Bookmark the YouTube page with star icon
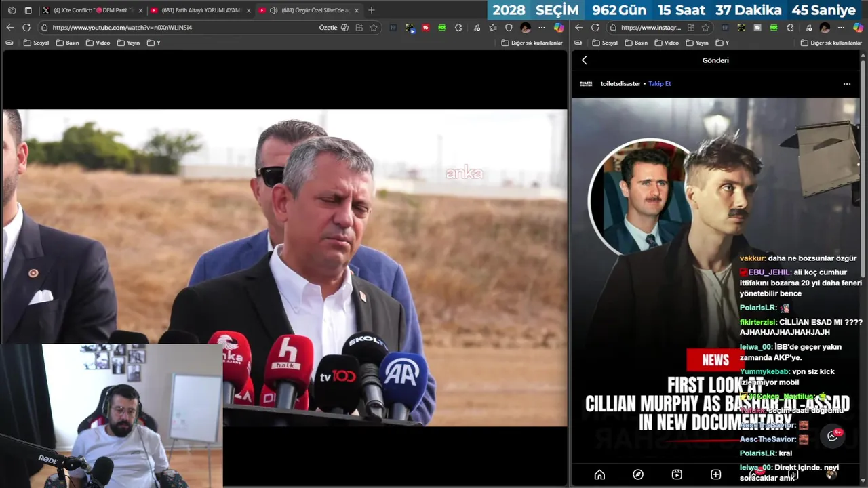Viewport: 868px width, 488px height. pyautogui.click(x=374, y=28)
